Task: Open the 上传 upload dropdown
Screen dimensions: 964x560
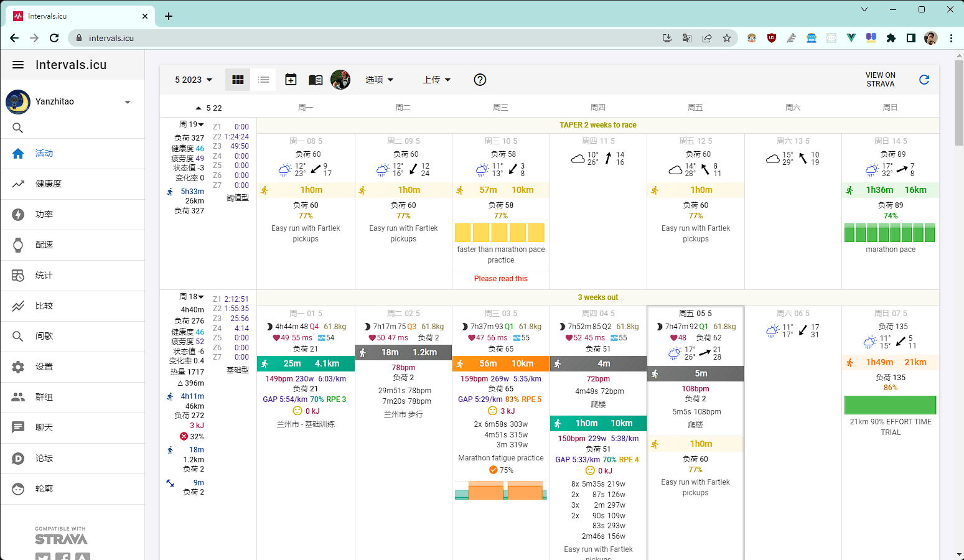Action: click(x=436, y=80)
